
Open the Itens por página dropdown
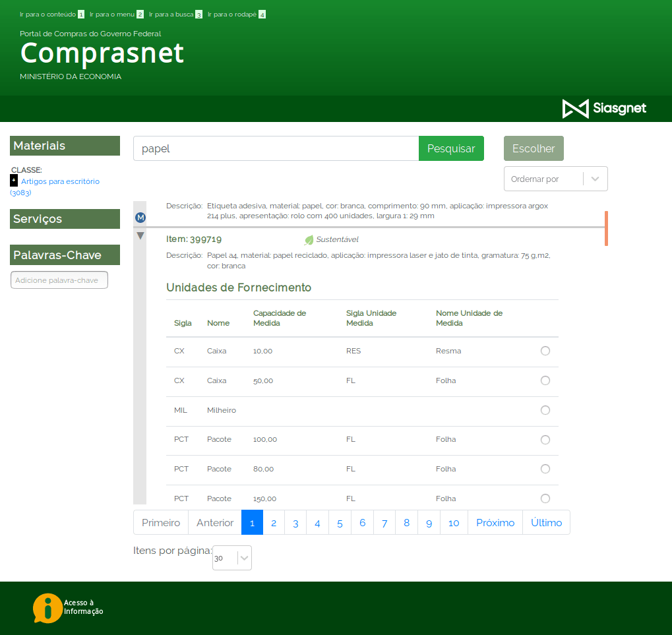point(232,558)
